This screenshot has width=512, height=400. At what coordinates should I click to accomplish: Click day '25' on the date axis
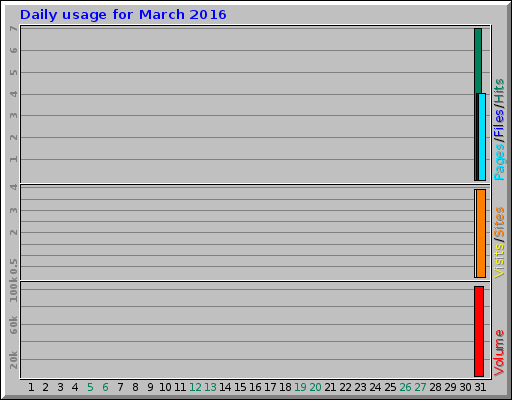(x=390, y=387)
